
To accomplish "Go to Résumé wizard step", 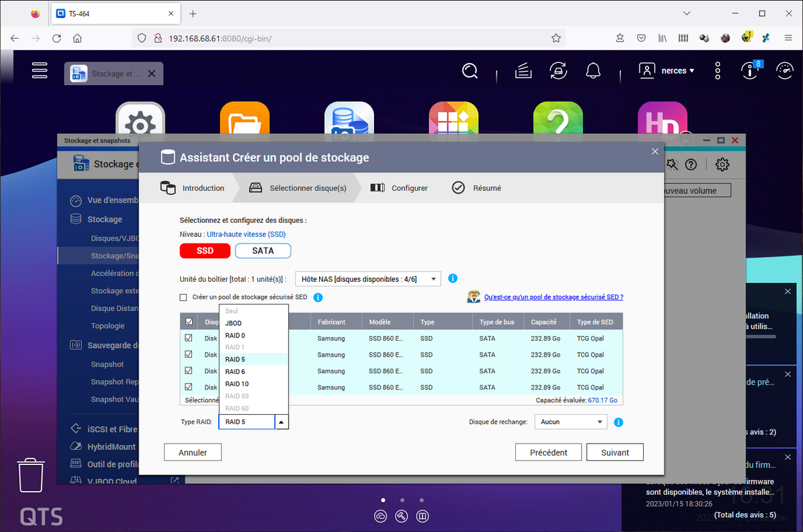I will (x=476, y=188).
